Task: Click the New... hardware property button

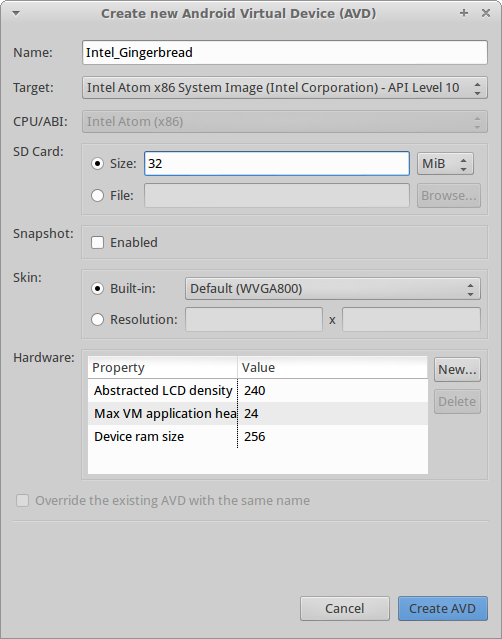Action: pos(457,370)
